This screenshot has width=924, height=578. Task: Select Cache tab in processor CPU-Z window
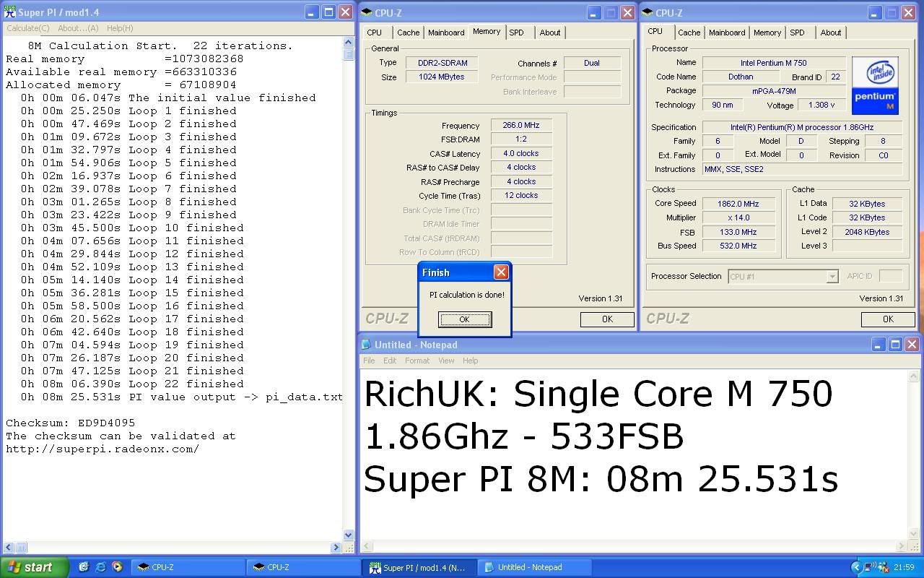[x=689, y=33]
